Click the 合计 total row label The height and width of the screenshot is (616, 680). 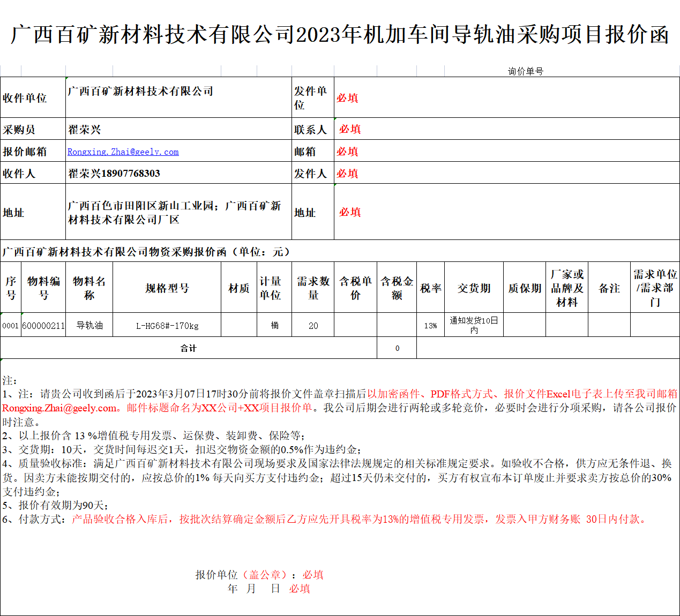(x=189, y=348)
